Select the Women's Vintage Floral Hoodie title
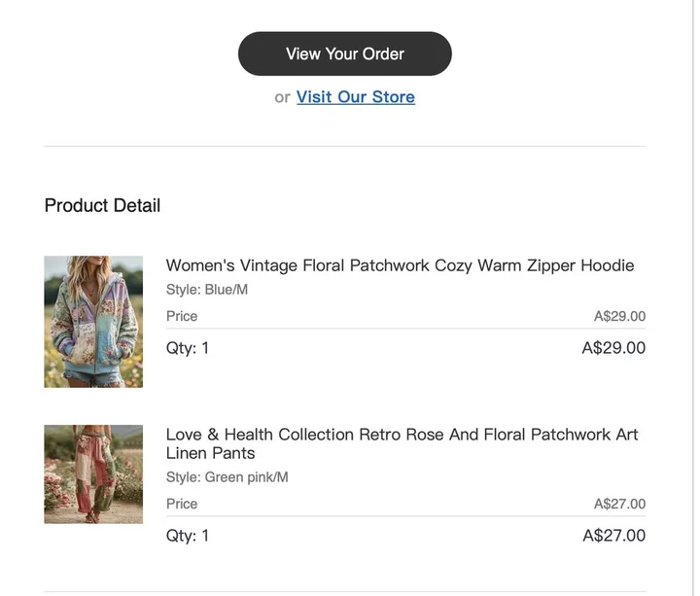 (400, 265)
